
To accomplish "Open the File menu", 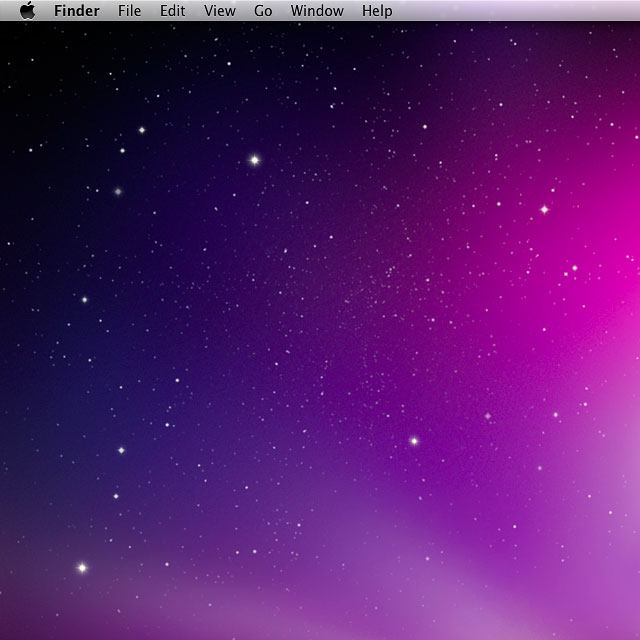I will pyautogui.click(x=129, y=11).
